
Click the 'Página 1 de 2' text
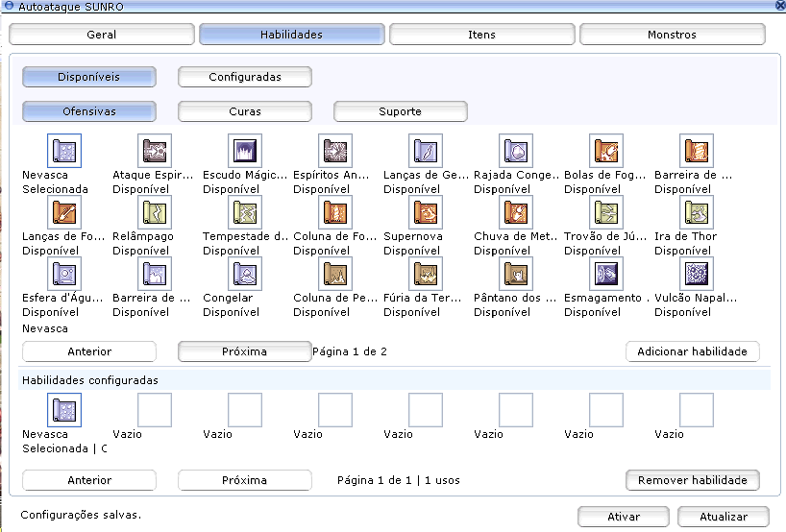point(350,351)
